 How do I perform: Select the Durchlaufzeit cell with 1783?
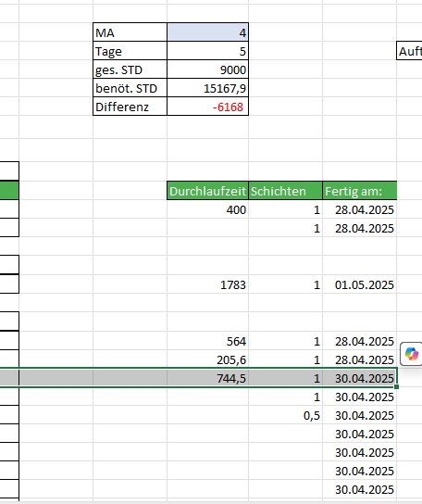(207, 284)
